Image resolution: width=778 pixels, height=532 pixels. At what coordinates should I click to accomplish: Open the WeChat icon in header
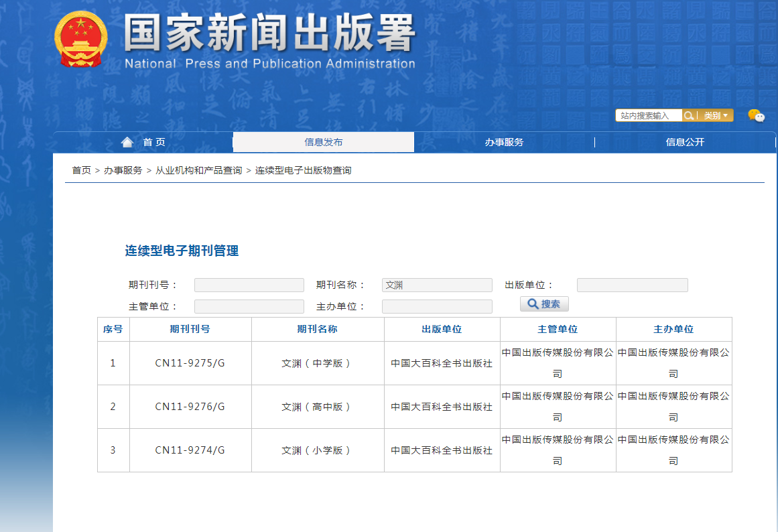point(756,116)
